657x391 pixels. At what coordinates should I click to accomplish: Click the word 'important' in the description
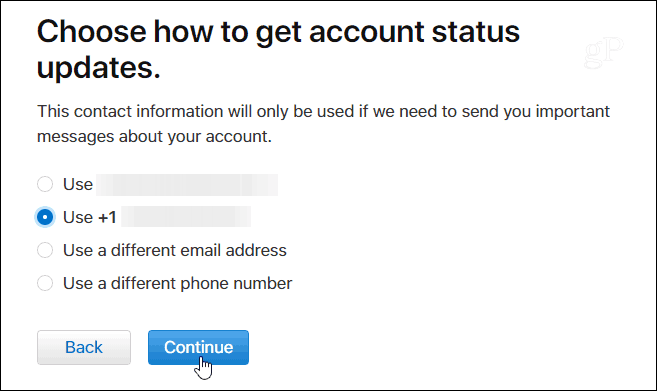(x=573, y=112)
